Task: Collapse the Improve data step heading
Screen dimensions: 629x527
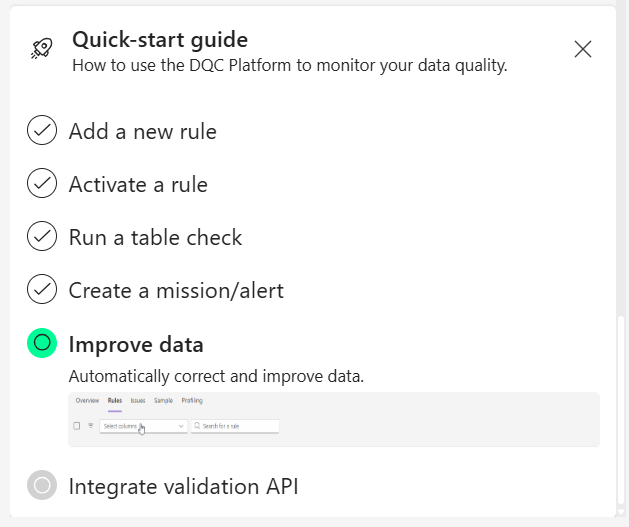Action: (136, 345)
